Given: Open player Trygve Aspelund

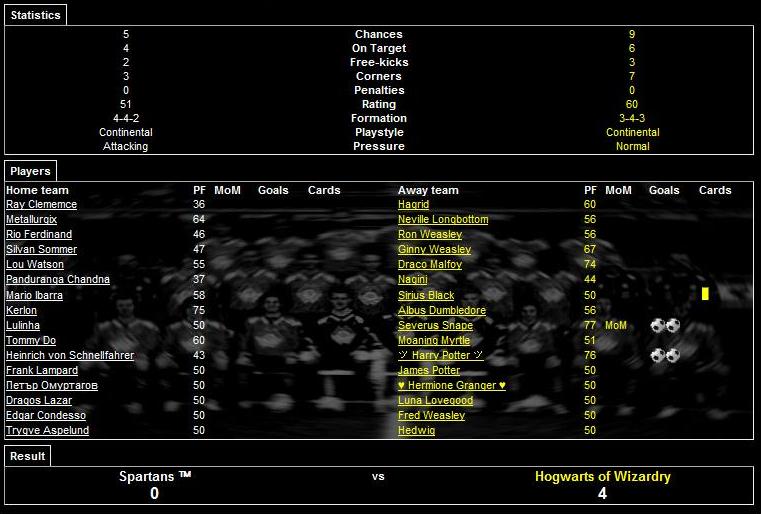Looking at the screenshot, I should 48,431.
